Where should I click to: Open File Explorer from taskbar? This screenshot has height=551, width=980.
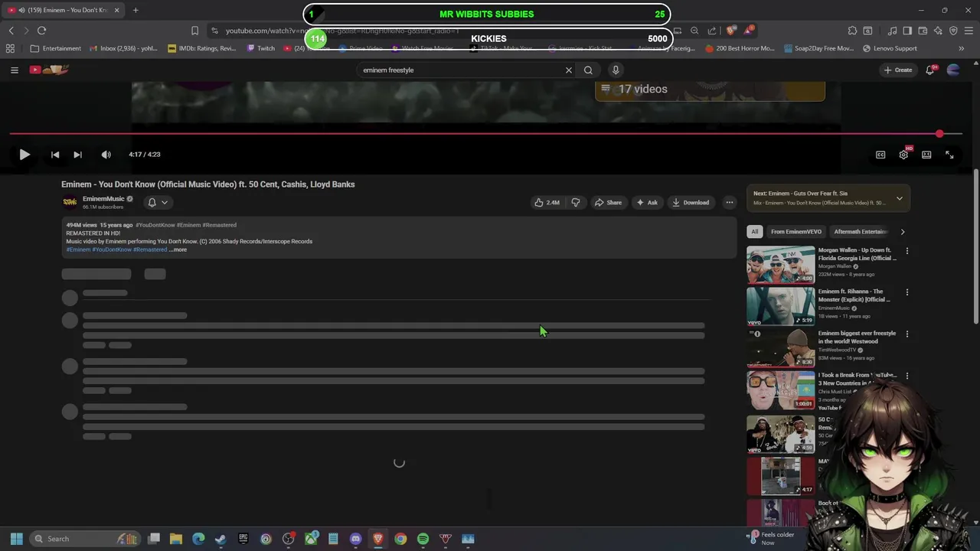click(x=175, y=539)
